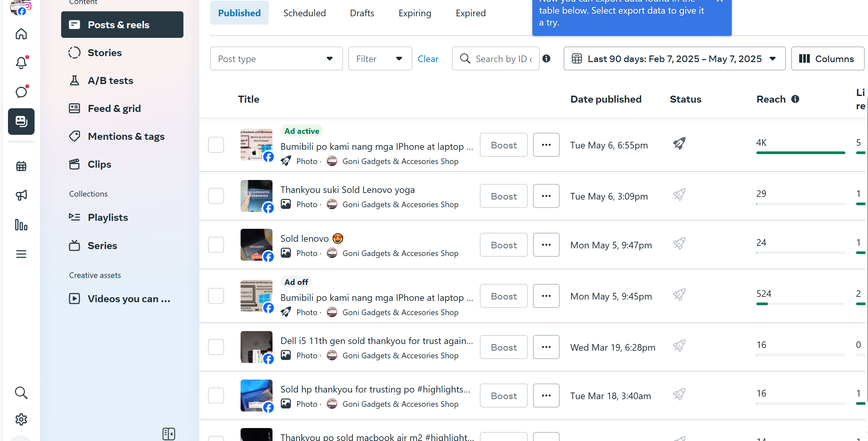Viewport: 868px width, 441px height.
Task: Click the Reach info icon
Action: [795, 99]
